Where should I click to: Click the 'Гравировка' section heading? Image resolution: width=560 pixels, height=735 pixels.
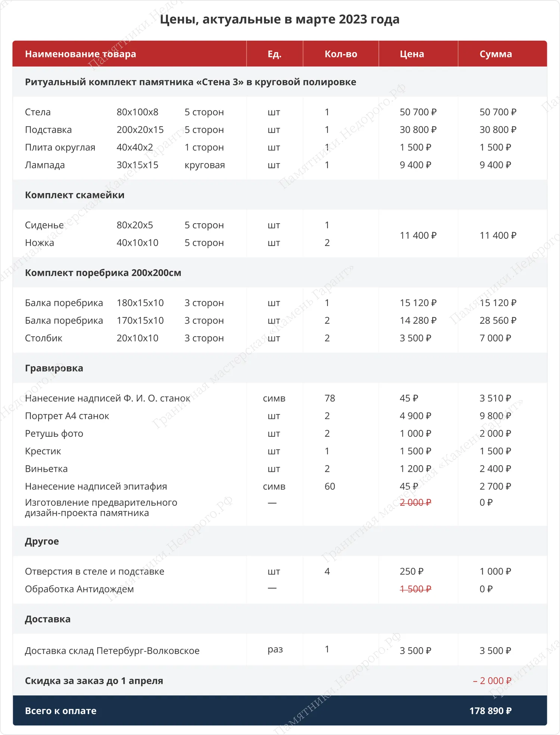(54, 368)
